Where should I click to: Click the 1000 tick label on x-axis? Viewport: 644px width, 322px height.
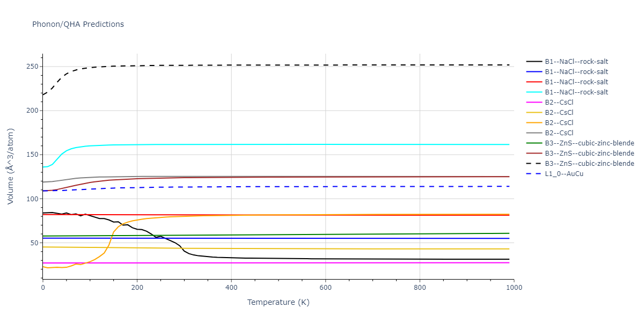click(514, 288)
